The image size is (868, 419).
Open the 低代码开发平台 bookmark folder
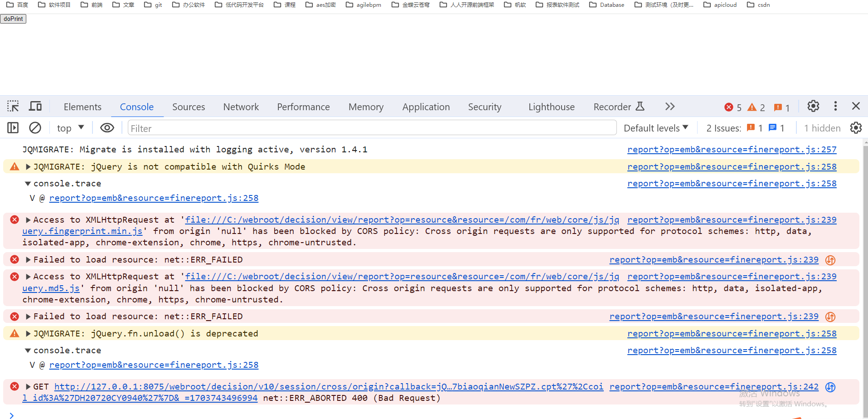point(239,5)
